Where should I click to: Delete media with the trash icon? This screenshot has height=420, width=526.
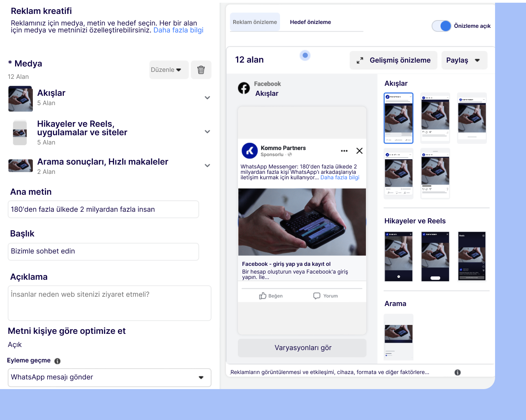[201, 70]
